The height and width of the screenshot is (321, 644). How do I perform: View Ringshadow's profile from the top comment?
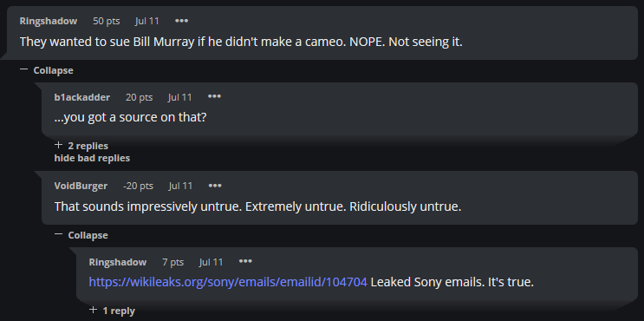click(x=49, y=21)
